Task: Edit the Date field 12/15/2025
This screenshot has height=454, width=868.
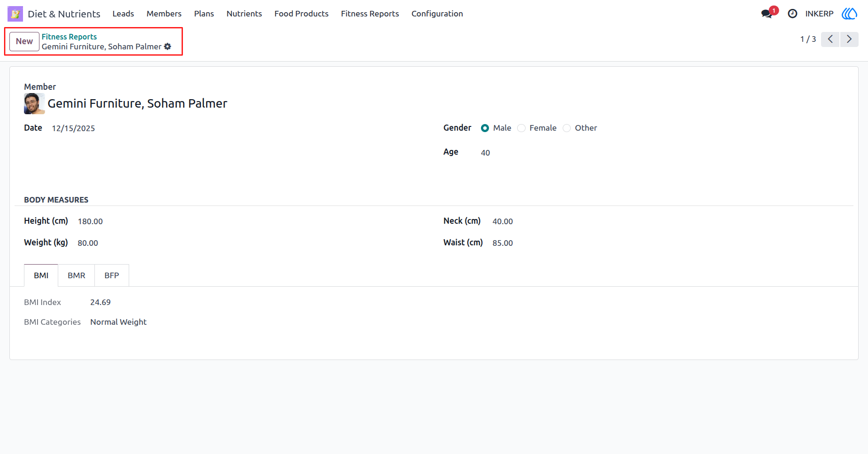Action: pos(73,128)
